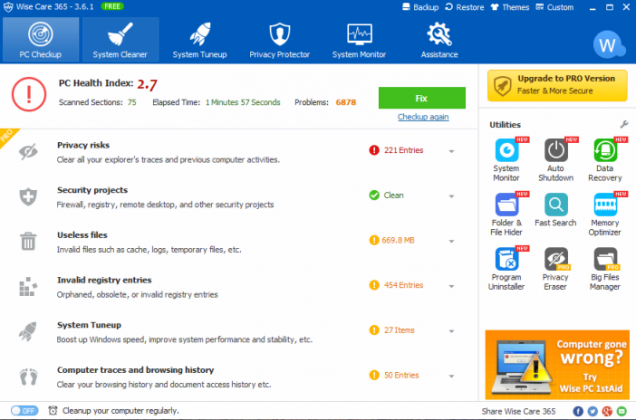
Task: Click the Wise Care 365 shield logo
Action: [8, 7]
